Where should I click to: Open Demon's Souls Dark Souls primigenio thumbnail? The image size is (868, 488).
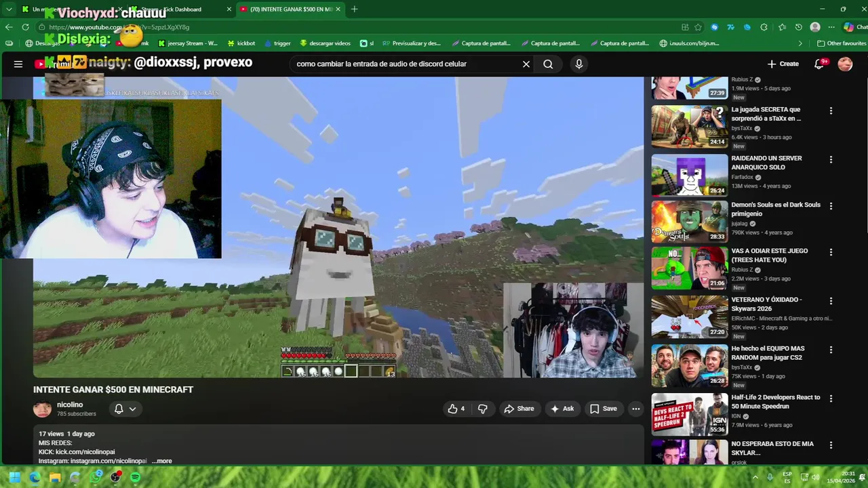690,222
